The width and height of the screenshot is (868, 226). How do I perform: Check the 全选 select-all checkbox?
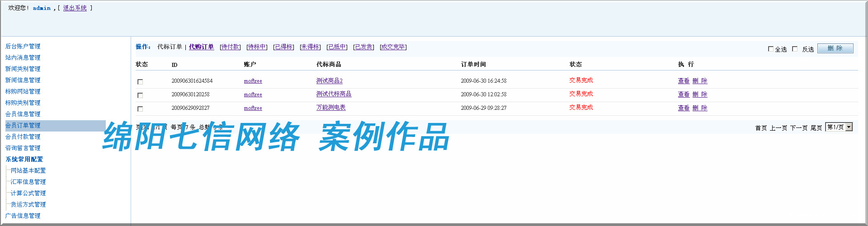pos(771,49)
